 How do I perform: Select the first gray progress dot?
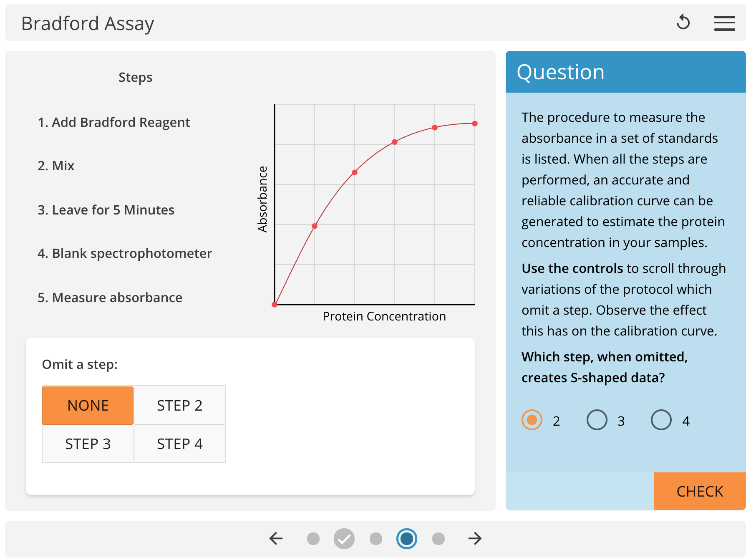click(x=313, y=539)
